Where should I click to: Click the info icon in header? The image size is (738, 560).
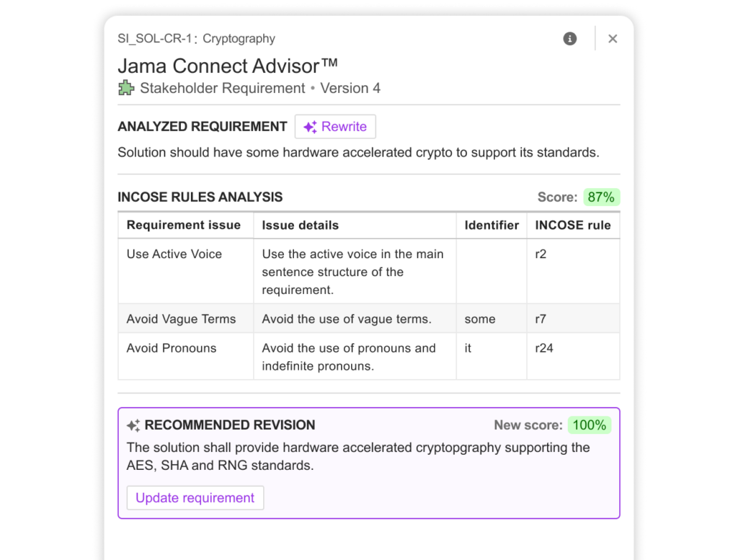pyautogui.click(x=569, y=39)
